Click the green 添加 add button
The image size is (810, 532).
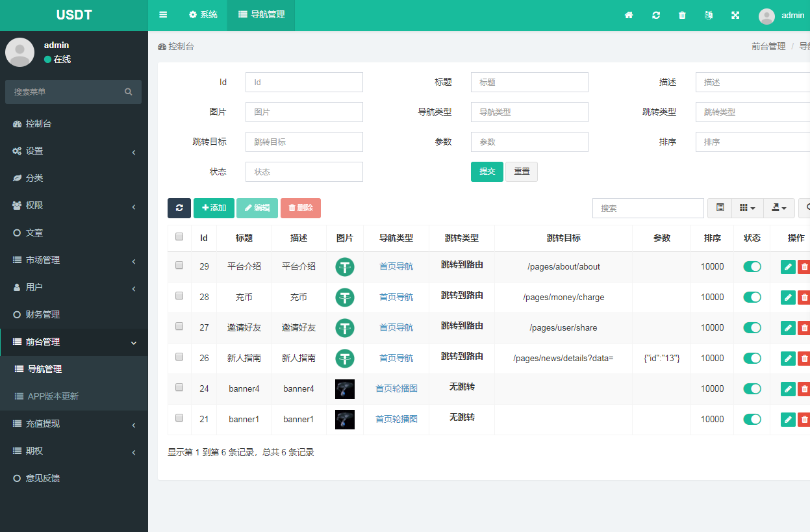[214, 208]
